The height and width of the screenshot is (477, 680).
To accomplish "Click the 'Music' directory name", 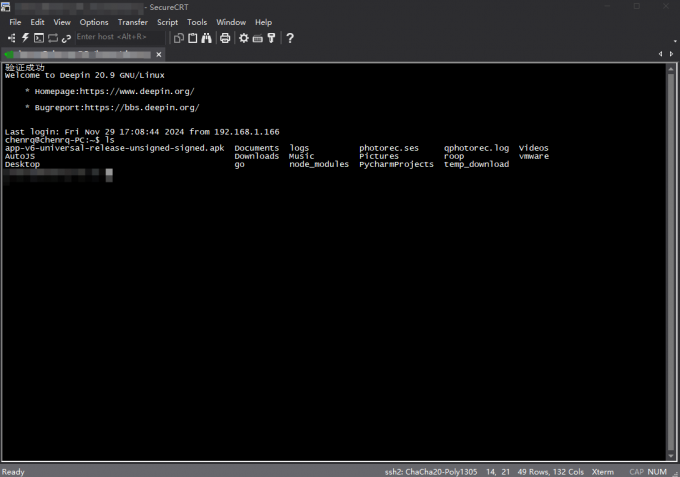I will tap(301, 156).
